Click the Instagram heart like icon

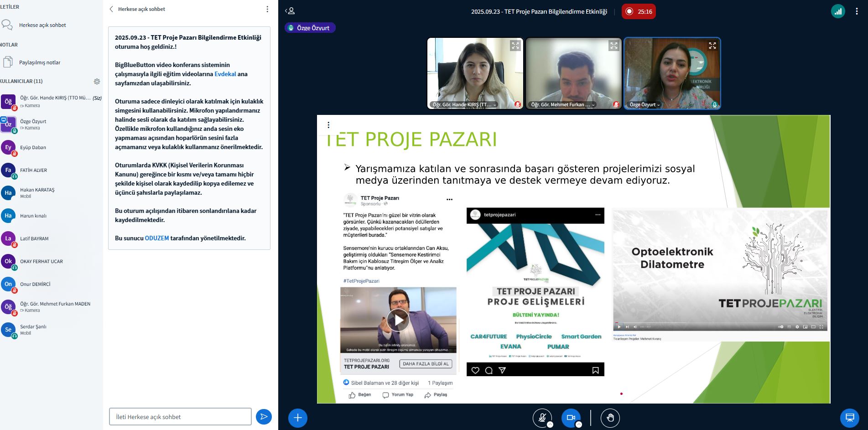pyautogui.click(x=475, y=370)
